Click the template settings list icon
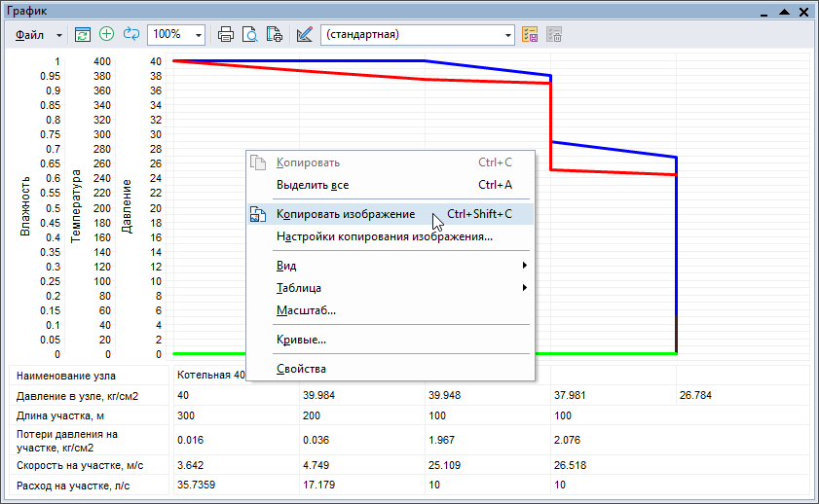 [x=531, y=34]
